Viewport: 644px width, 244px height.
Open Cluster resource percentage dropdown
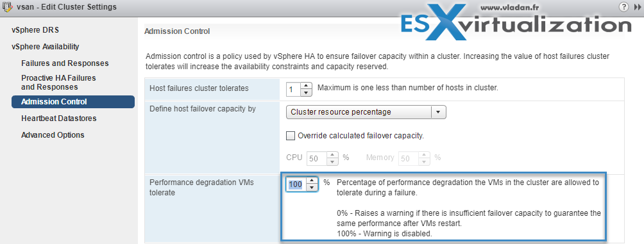[366, 111]
